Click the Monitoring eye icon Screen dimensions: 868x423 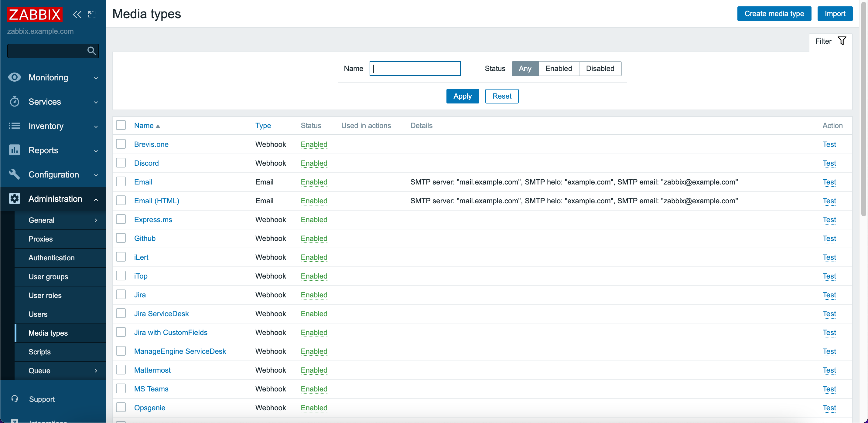(15, 77)
